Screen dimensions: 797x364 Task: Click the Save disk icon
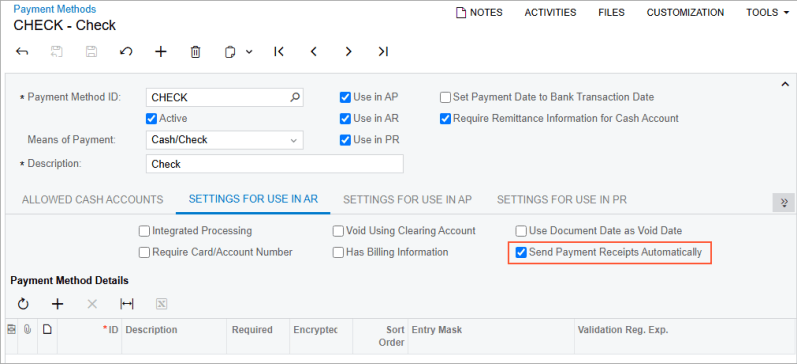(91, 51)
